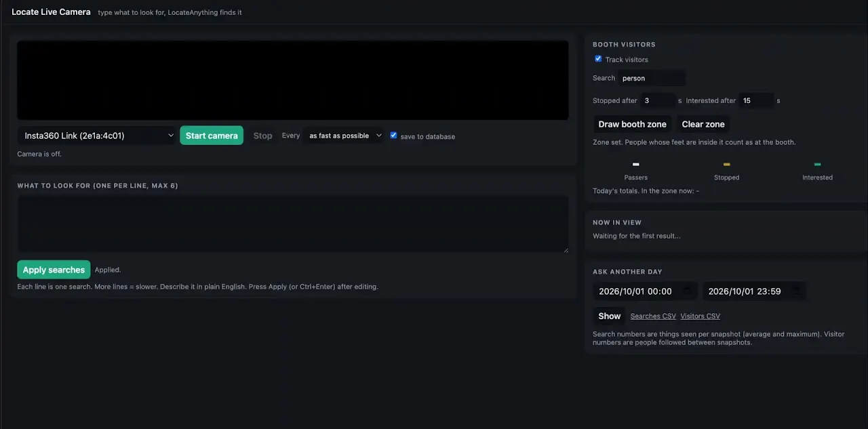Click the white Passers legend marker
The height and width of the screenshot is (429, 868).
(635, 164)
